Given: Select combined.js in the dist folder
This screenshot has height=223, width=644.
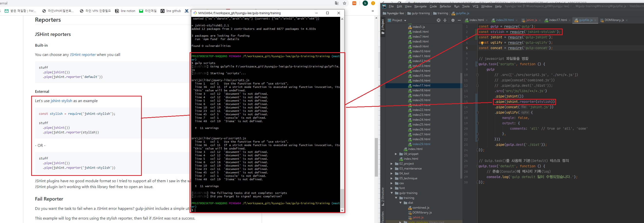Looking at the screenshot, I should 421,207.
